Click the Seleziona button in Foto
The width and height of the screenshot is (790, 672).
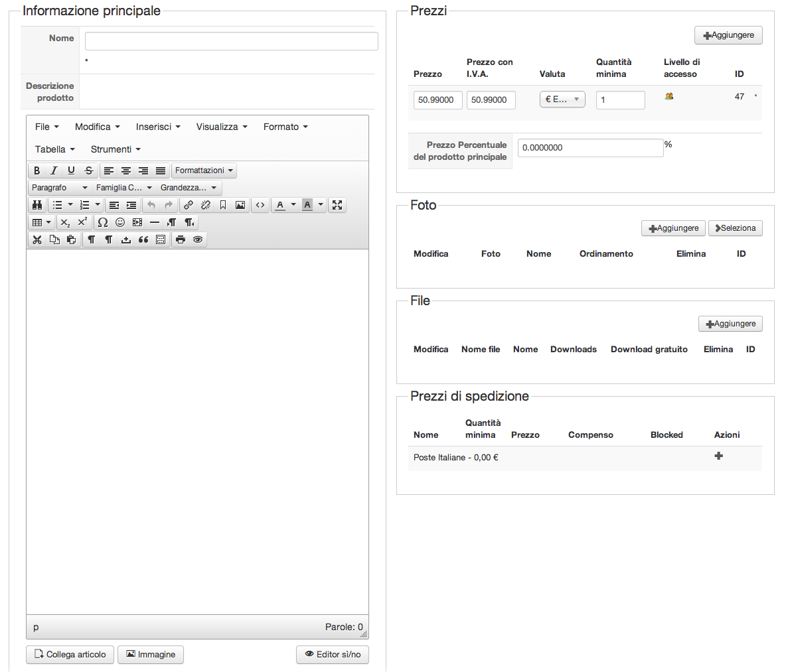(735, 228)
